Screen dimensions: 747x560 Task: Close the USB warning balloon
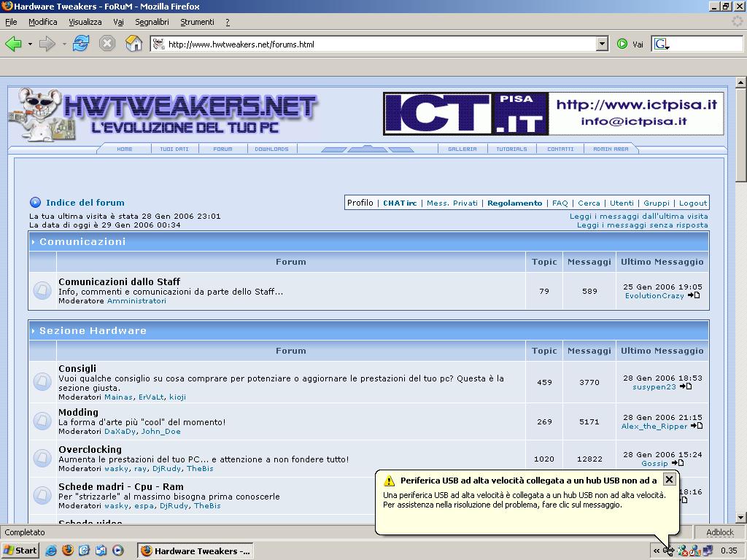tap(669, 479)
